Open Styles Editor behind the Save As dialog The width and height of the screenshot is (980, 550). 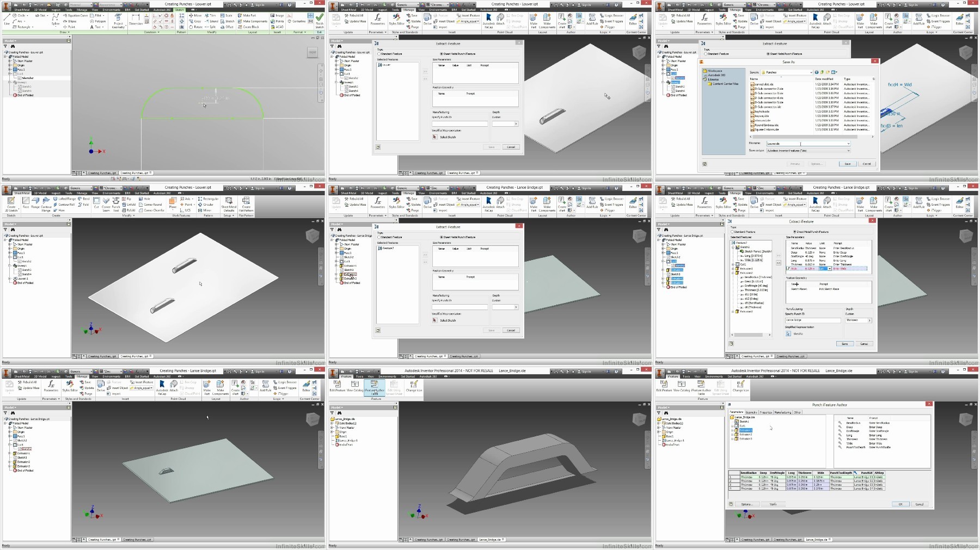click(724, 20)
